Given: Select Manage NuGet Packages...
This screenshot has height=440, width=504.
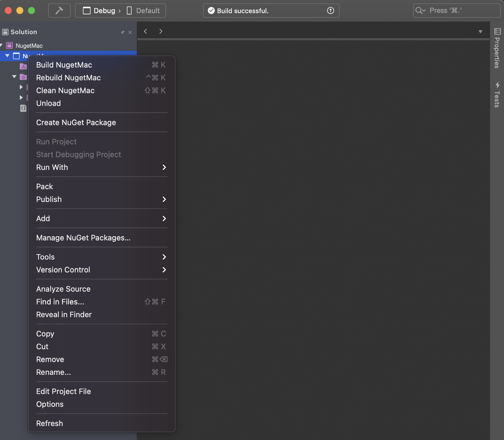Looking at the screenshot, I should [x=102, y=238].
